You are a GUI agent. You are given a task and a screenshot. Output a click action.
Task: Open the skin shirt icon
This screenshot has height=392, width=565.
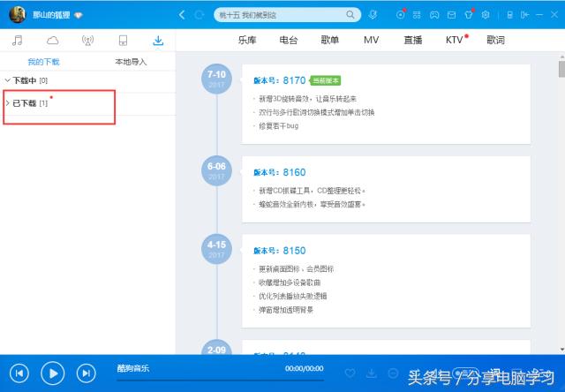(469, 14)
